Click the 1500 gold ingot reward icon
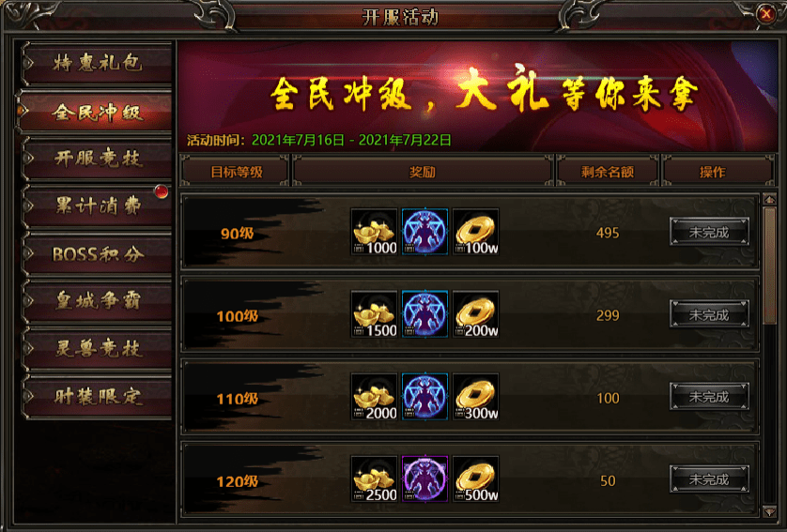Viewport: 787px width, 532px height. pos(375,314)
